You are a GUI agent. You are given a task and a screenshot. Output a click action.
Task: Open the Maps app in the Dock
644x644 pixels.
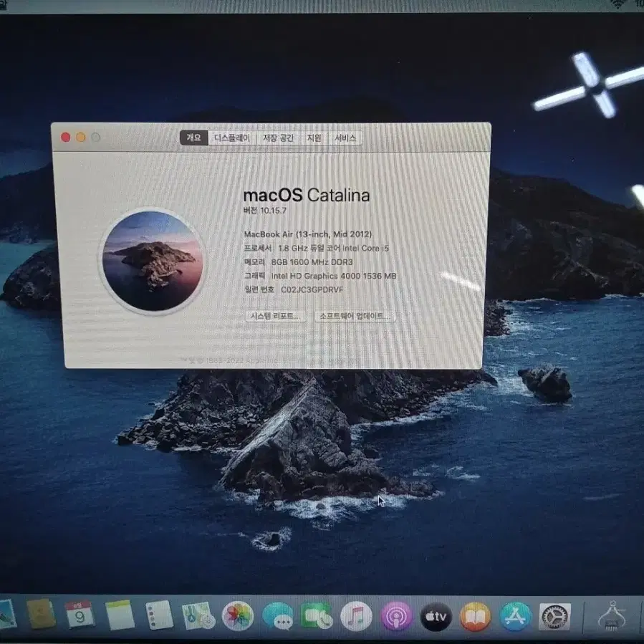point(198,615)
